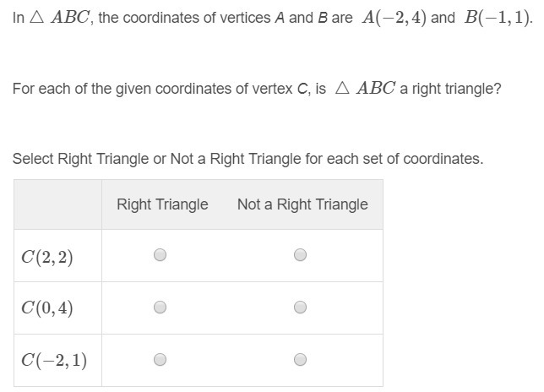Click the A(-2,4) coordinate text

point(393,18)
